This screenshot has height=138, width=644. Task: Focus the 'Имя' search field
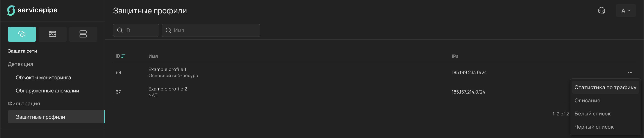215,30
